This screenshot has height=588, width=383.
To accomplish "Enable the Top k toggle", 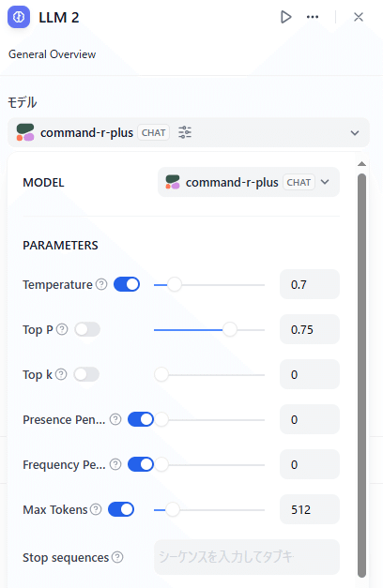I will click(86, 374).
